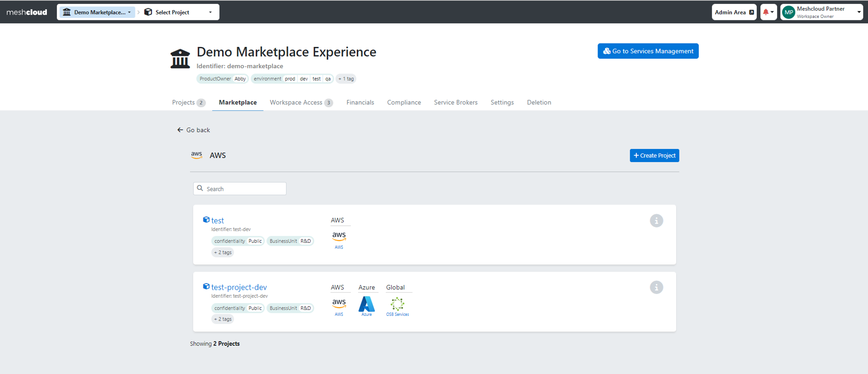Expand the Meshcloud Partner user menu
Viewport: 868px width, 374px height.
tap(822, 12)
